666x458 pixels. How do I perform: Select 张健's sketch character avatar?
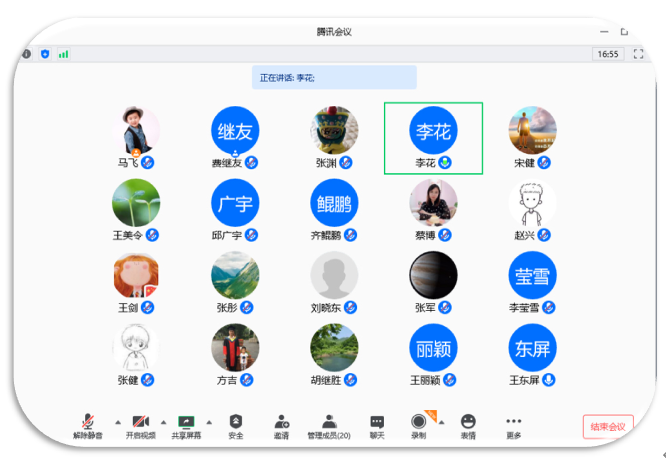coord(136,348)
